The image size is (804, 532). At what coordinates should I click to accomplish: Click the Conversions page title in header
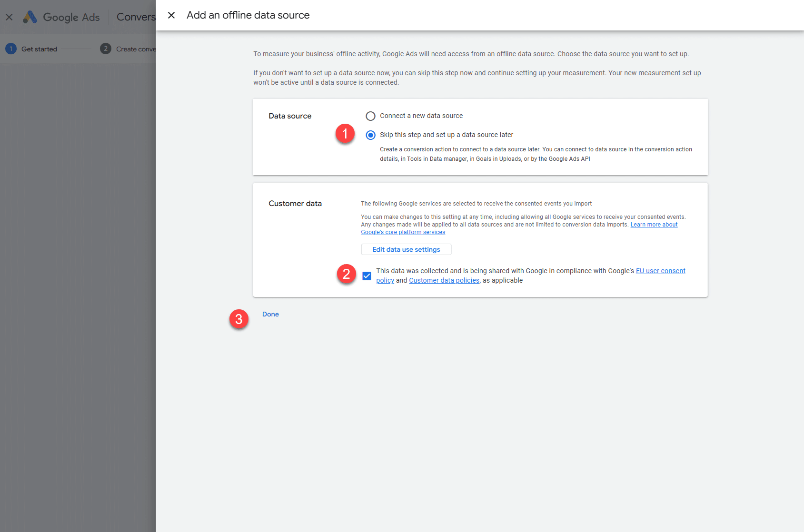[136, 17]
